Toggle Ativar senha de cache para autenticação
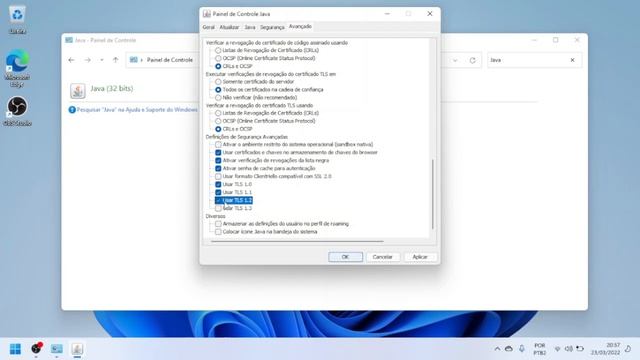 point(218,168)
